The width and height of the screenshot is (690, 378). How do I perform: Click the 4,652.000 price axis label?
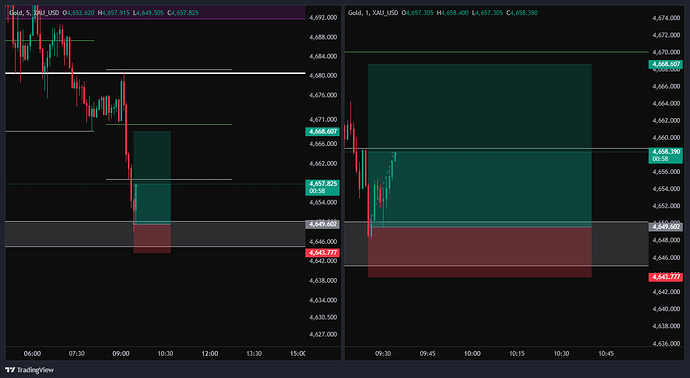666,206
